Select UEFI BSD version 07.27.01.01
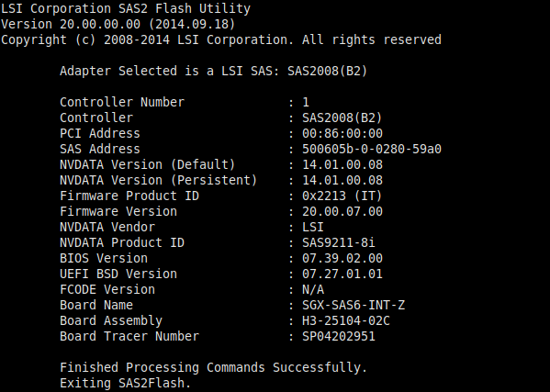 342,274
